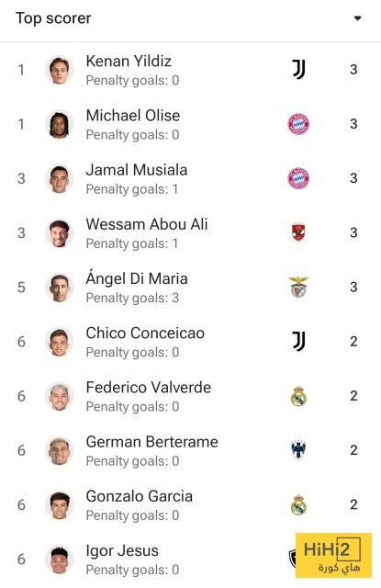Select German Berterame's name
381x588 pixels.
(151, 442)
